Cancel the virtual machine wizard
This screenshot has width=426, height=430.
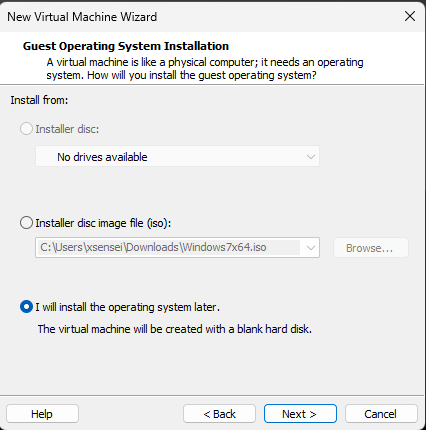click(x=381, y=414)
